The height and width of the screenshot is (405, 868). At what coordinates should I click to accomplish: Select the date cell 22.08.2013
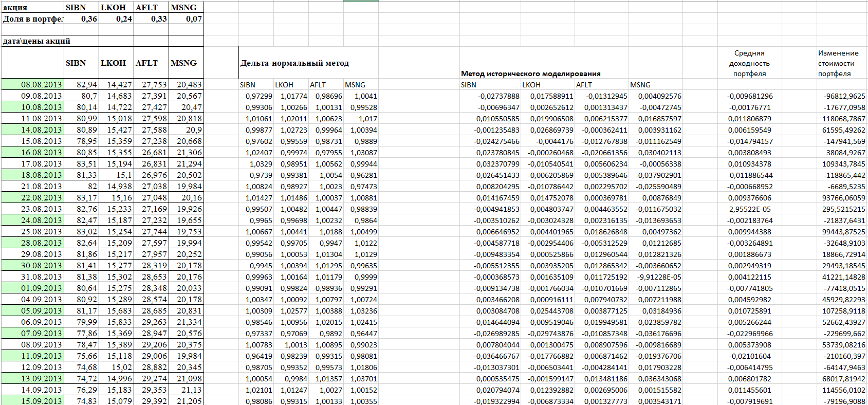coord(33,197)
